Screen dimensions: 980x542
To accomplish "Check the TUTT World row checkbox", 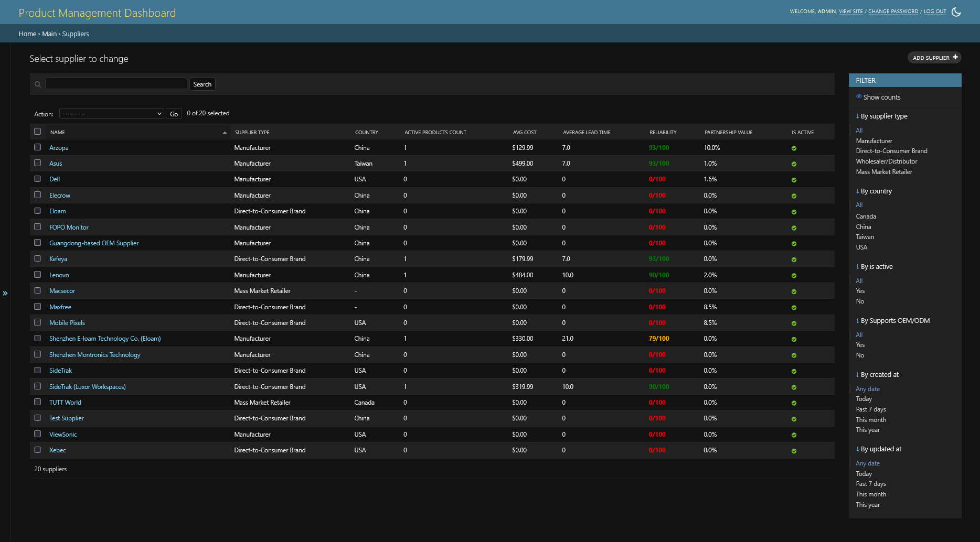I will 37,402.
